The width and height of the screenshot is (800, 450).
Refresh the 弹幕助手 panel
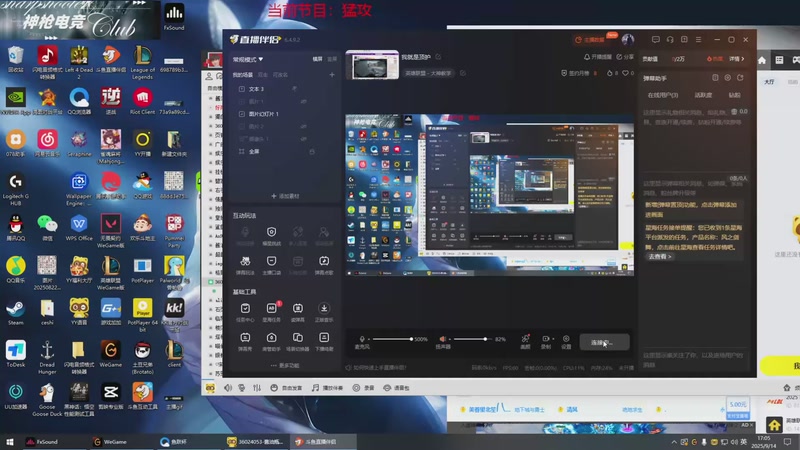(x=740, y=78)
